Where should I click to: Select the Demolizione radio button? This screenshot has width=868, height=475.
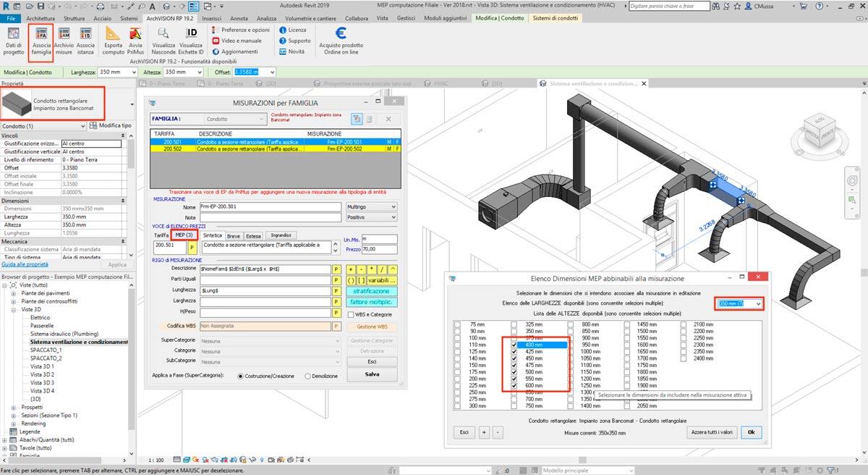pyautogui.click(x=308, y=376)
